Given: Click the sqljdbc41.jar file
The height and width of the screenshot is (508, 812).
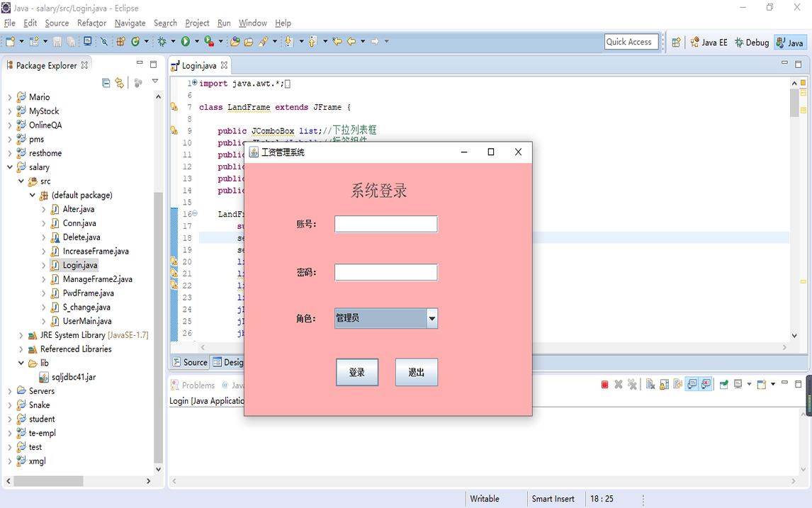Looking at the screenshot, I should pos(73,377).
